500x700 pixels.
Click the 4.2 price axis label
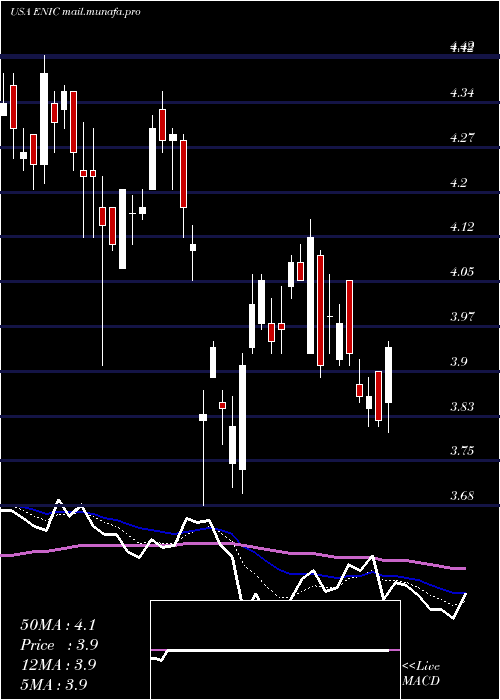459,182
